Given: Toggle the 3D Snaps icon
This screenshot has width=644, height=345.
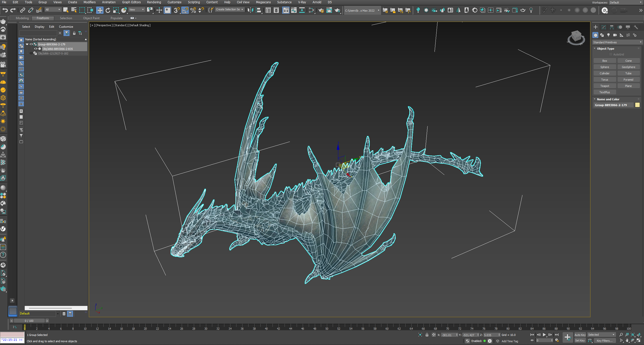Looking at the screenshot, I should 177,10.
